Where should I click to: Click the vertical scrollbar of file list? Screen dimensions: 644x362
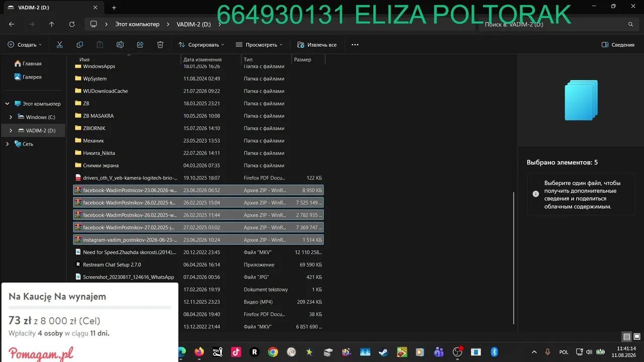(x=514, y=257)
